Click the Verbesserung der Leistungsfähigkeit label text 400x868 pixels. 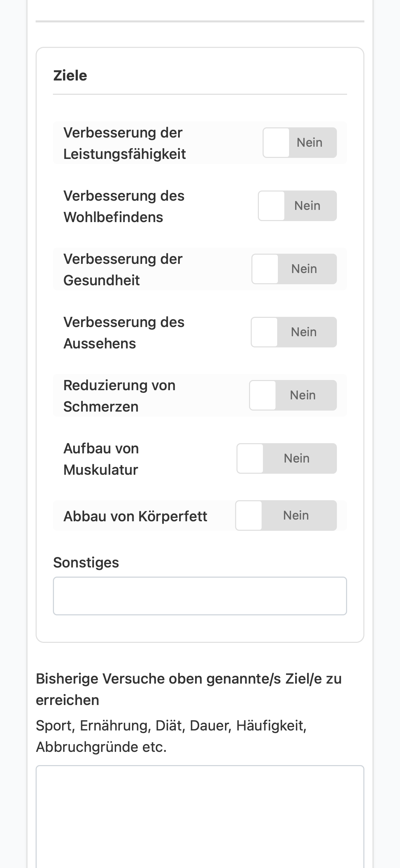125,143
